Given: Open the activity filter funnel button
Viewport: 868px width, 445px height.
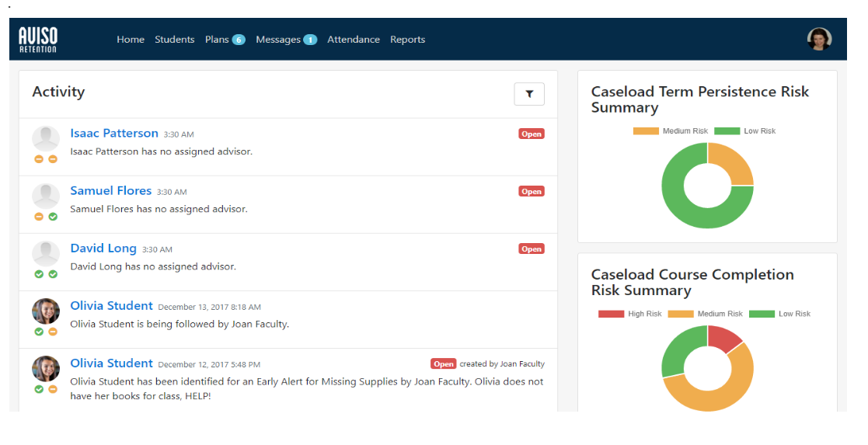Looking at the screenshot, I should coord(529,94).
